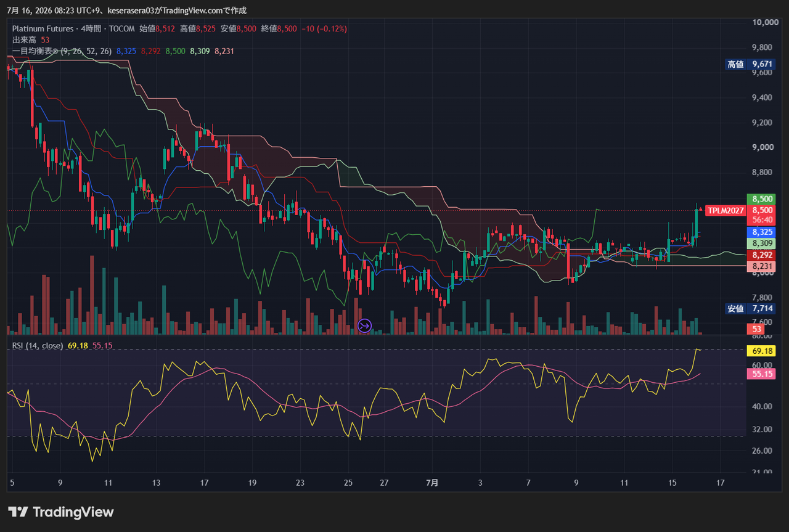Image resolution: width=789 pixels, height=532 pixels.
Task: Click light green 8,309 price axis label
Action: pos(761,243)
